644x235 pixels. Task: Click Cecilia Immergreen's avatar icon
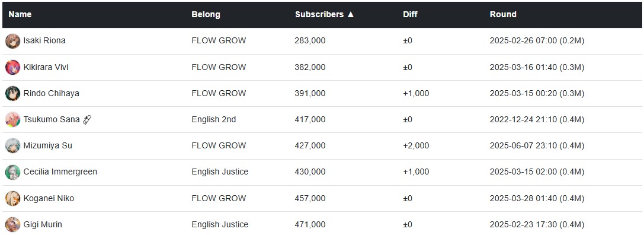tap(12, 172)
